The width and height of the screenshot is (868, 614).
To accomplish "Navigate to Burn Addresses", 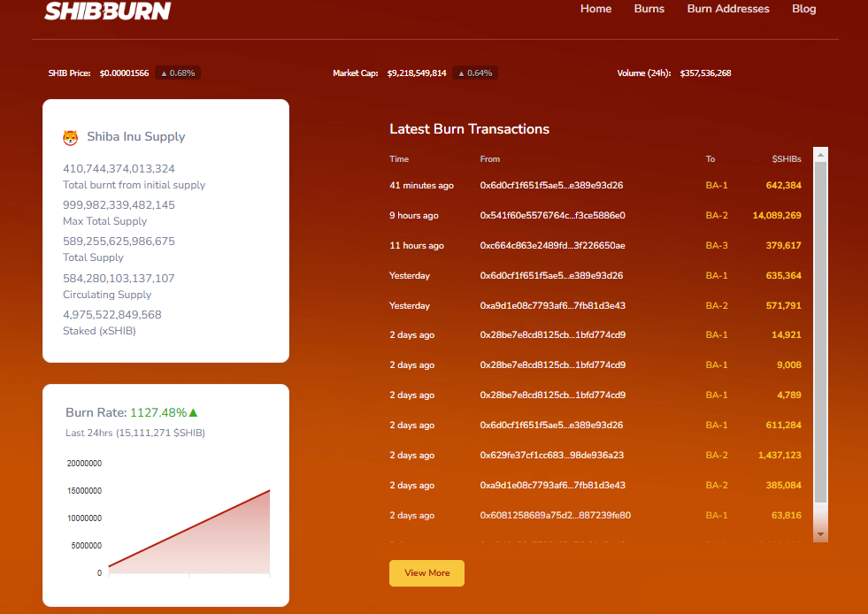I will click(727, 9).
